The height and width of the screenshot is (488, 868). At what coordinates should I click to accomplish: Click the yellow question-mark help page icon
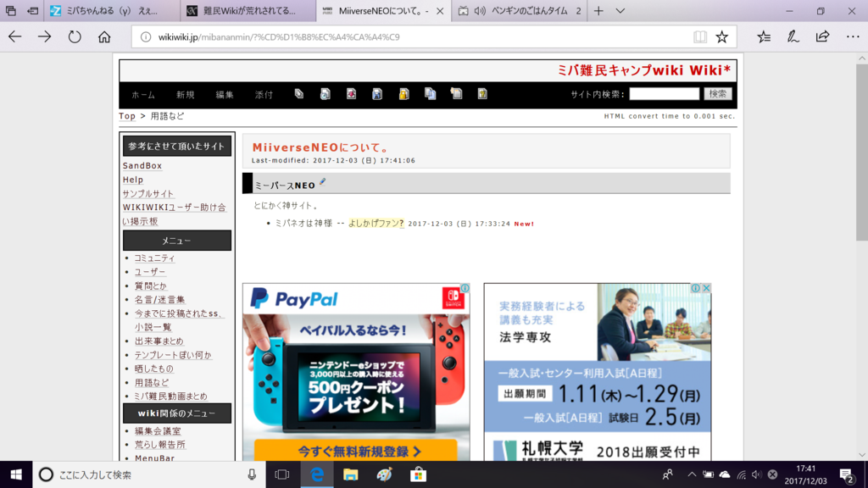tap(482, 94)
